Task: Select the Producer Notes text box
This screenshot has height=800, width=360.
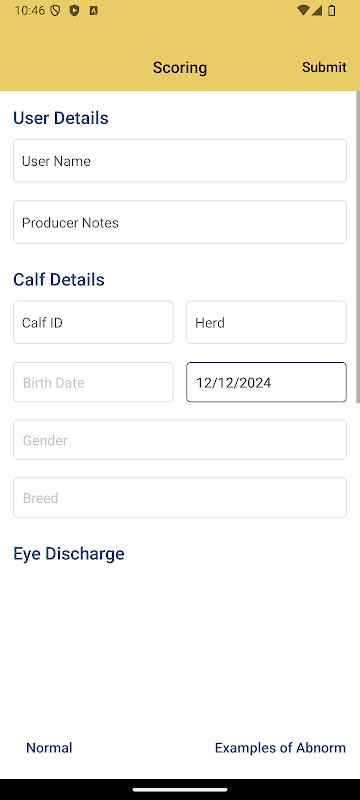Action: [180, 222]
